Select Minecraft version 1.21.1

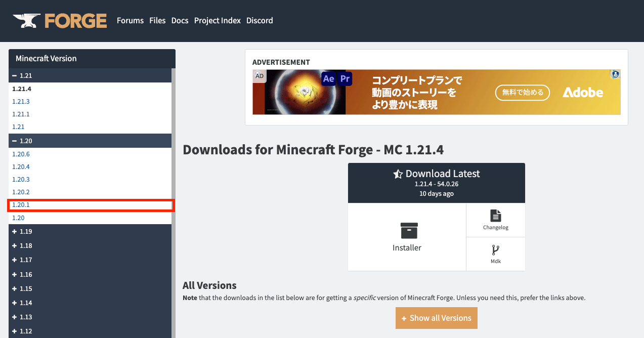[21, 114]
